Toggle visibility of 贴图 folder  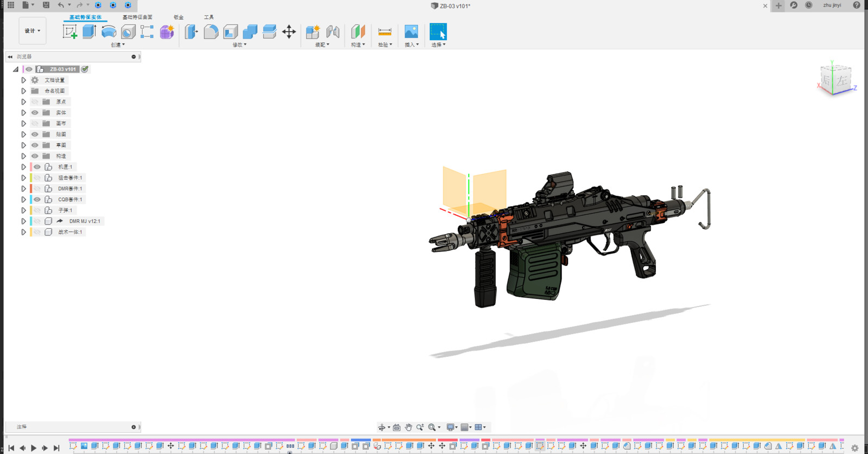click(35, 135)
